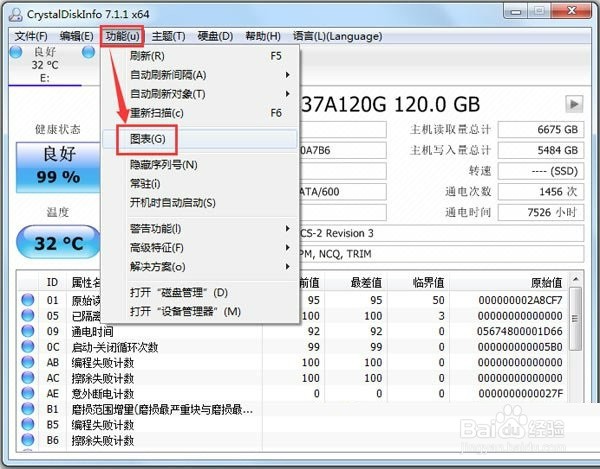600x469 pixels.
Task: Click the status circle for attribute 0C
Action: click(x=28, y=347)
